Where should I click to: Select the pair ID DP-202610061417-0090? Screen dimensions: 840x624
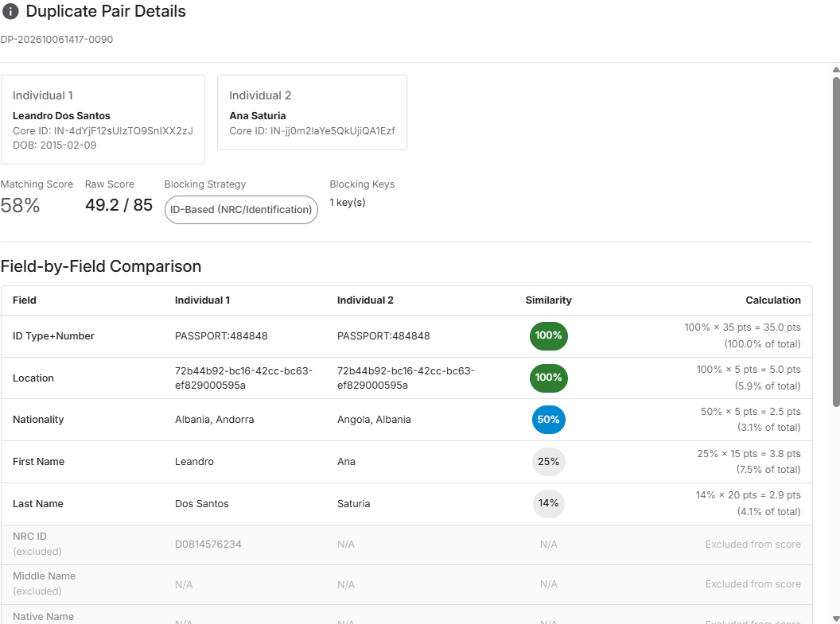[56, 40]
